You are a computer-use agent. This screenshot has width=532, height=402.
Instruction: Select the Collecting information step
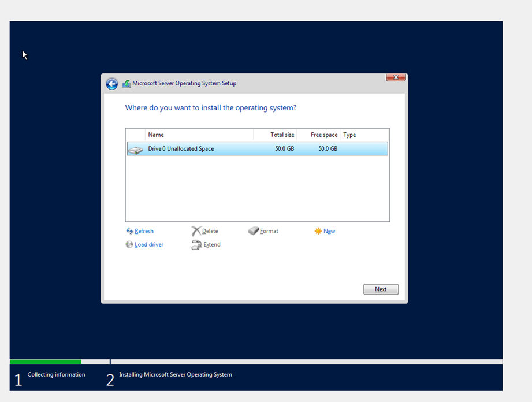(56, 374)
